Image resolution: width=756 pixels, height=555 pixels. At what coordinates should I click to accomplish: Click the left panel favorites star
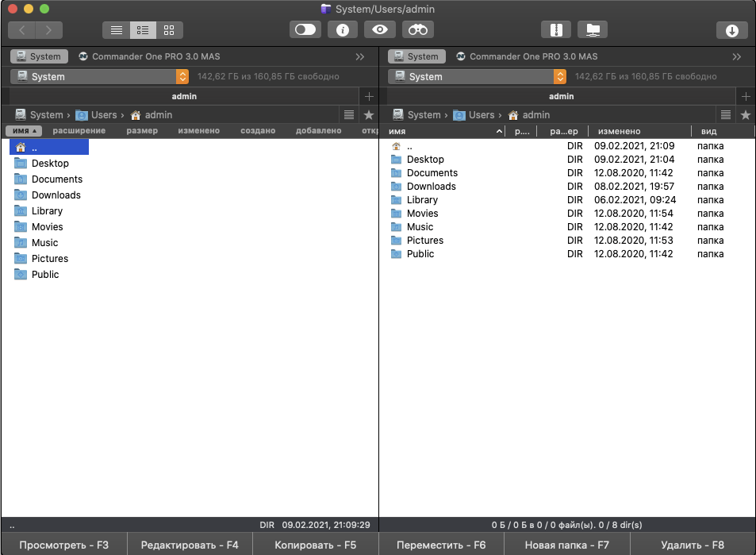(368, 115)
